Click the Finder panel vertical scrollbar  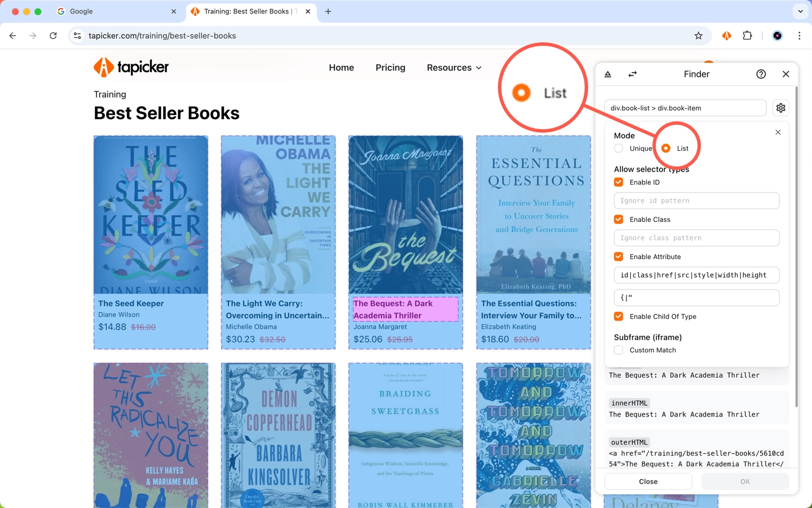[x=796, y=247]
